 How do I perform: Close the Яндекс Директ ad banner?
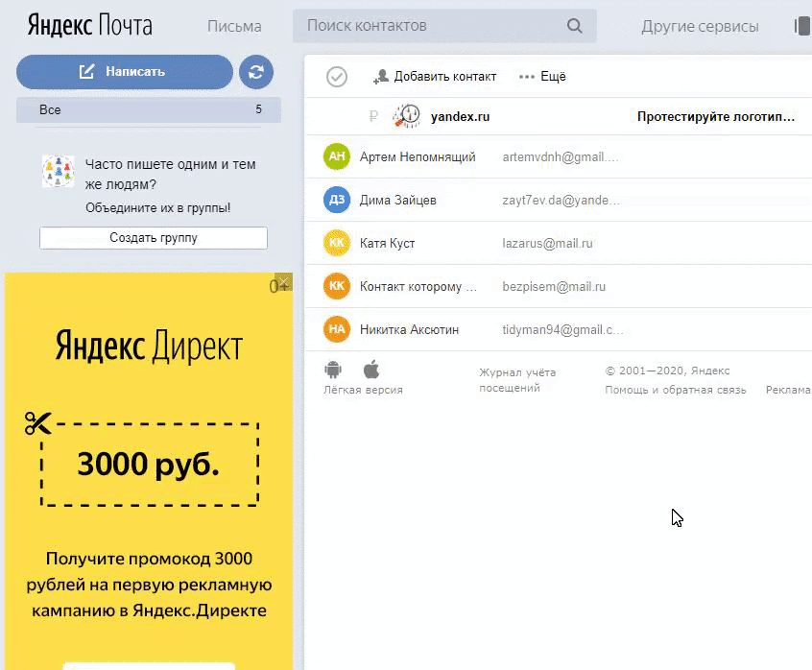coord(283,282)
